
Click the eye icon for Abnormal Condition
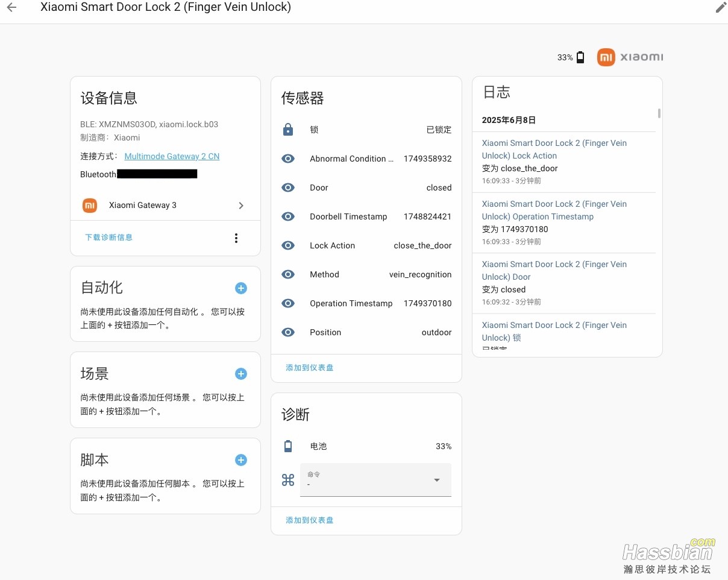coord(288,159)
